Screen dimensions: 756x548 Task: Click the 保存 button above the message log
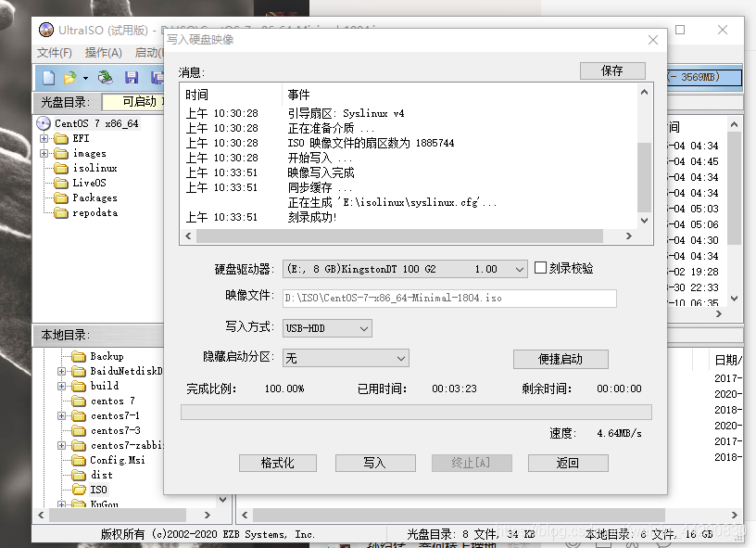(x=612, y=70)
